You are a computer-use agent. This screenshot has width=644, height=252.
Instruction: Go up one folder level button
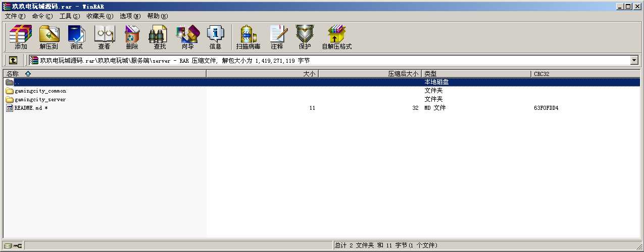click(13, 60)
